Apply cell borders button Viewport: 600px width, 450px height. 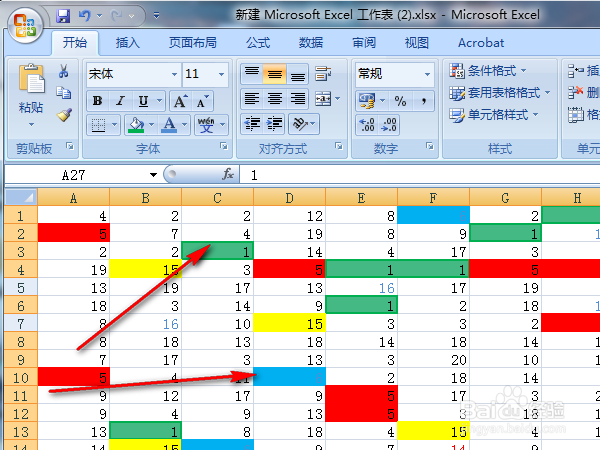(98, 125)
